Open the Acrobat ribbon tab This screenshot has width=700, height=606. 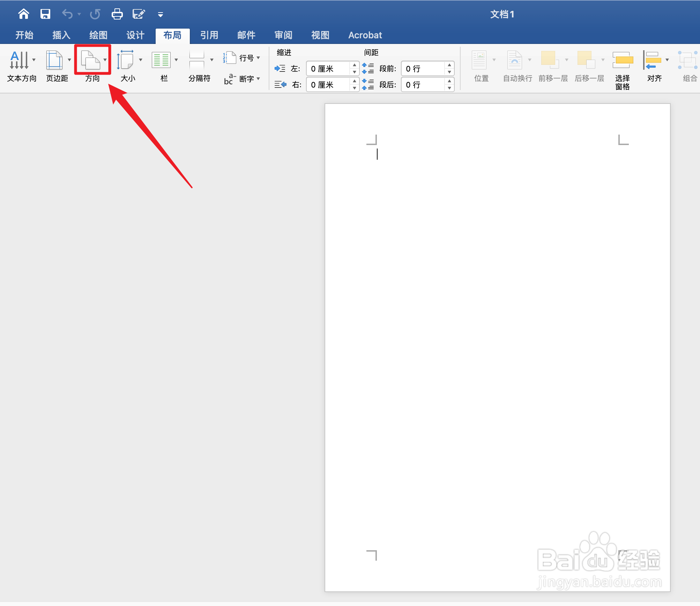365,35
